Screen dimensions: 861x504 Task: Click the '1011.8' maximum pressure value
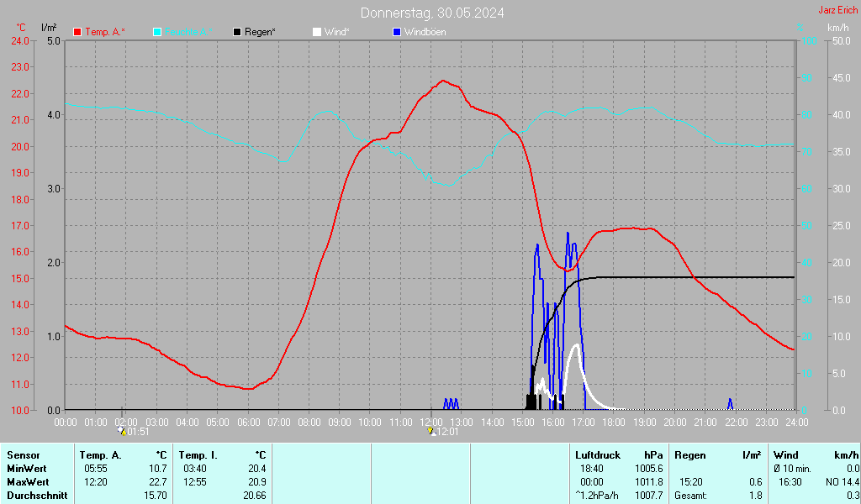click(x=649, y=482)
